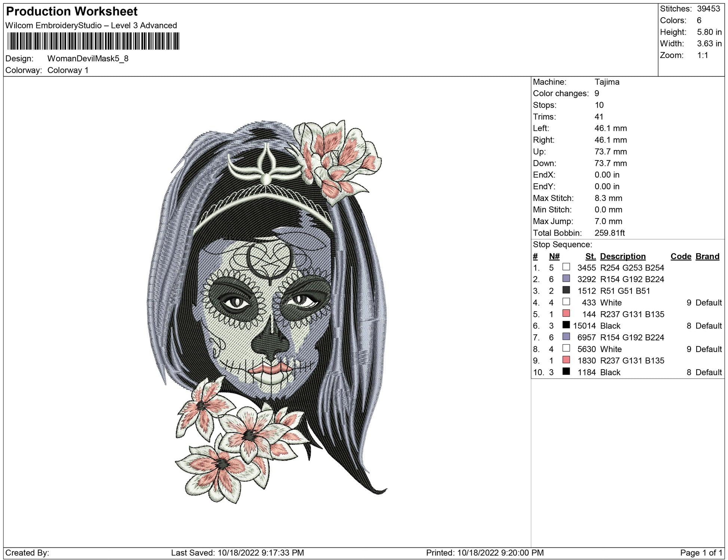Click the N# column header
Screen dimensions: 728x560
(x=554, y=256)
